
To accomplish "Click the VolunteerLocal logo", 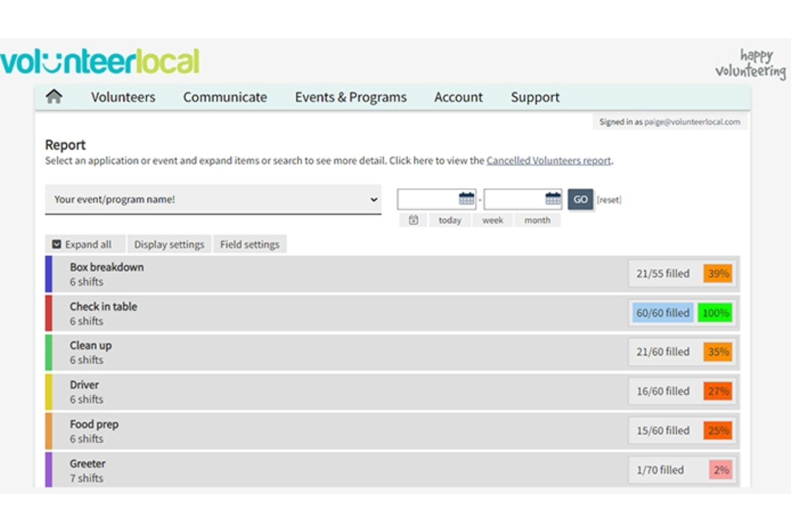I will pyautogui.click(x=100, y=61).
